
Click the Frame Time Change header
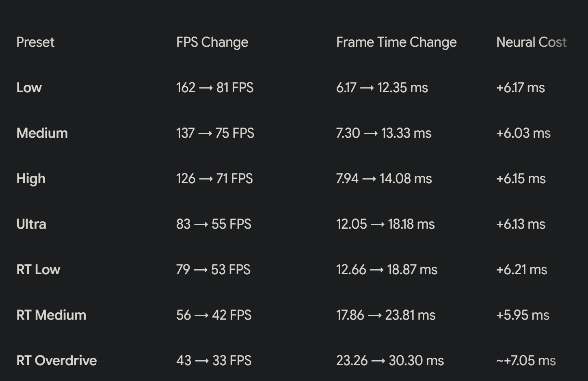pos(396,42)
